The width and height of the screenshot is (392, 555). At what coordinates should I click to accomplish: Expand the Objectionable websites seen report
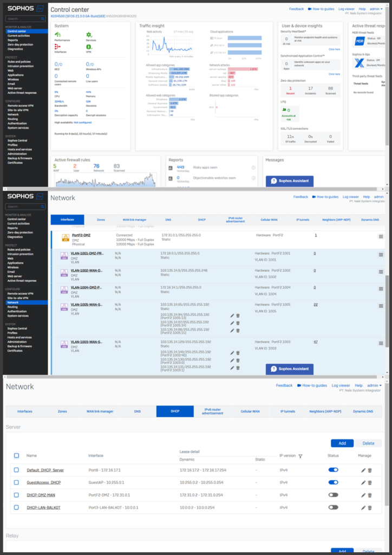[x=253, y=178]
